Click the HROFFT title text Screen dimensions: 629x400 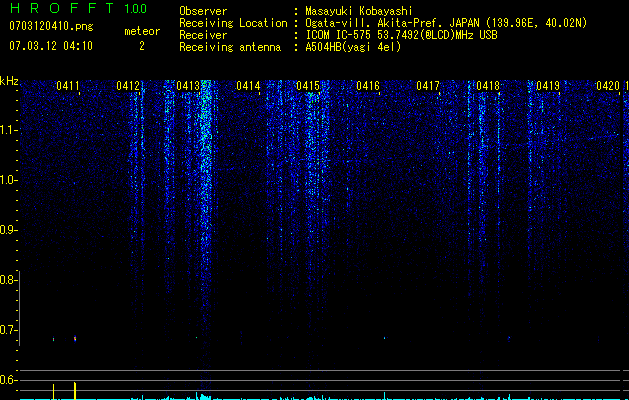pyautogui.click(x=62, y=8)
